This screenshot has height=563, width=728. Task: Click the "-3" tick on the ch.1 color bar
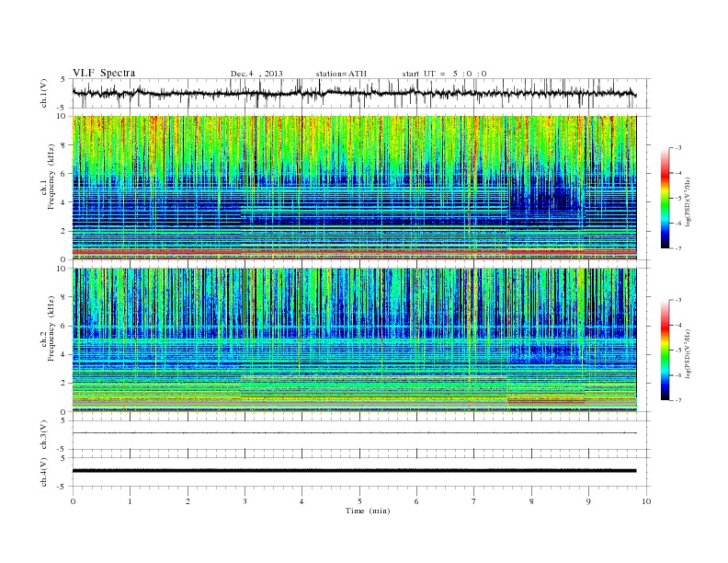tap(677, 148)
